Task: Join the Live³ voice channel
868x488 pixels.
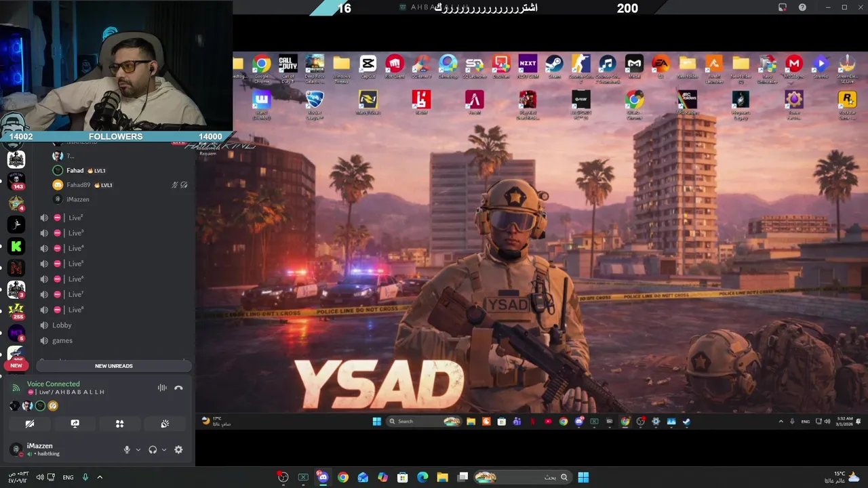Action: (x=114, y=232)
